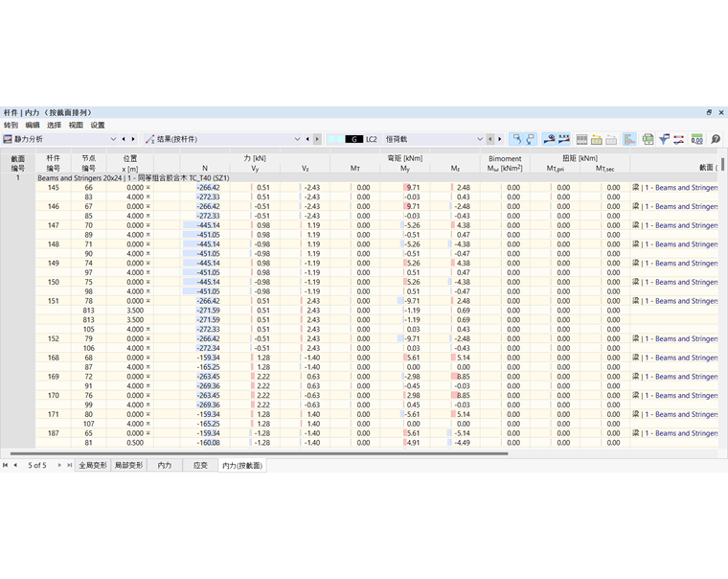Click the member result diagram icon
This screenshot has width=728, height=579.
(679, 139)
